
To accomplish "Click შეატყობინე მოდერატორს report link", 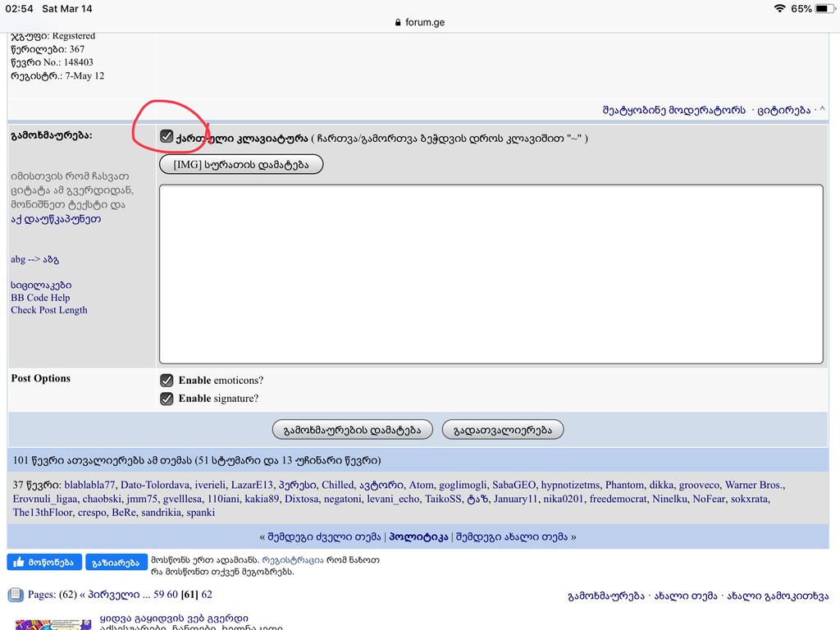I will point(673,110).
